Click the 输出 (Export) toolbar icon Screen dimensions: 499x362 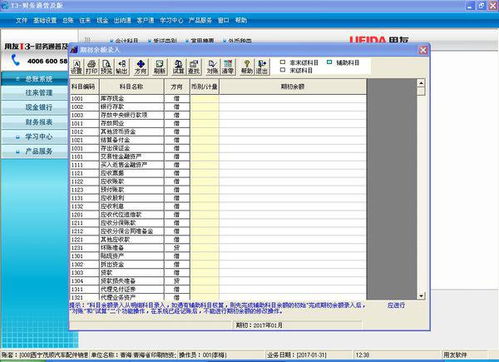pos(122,67)
